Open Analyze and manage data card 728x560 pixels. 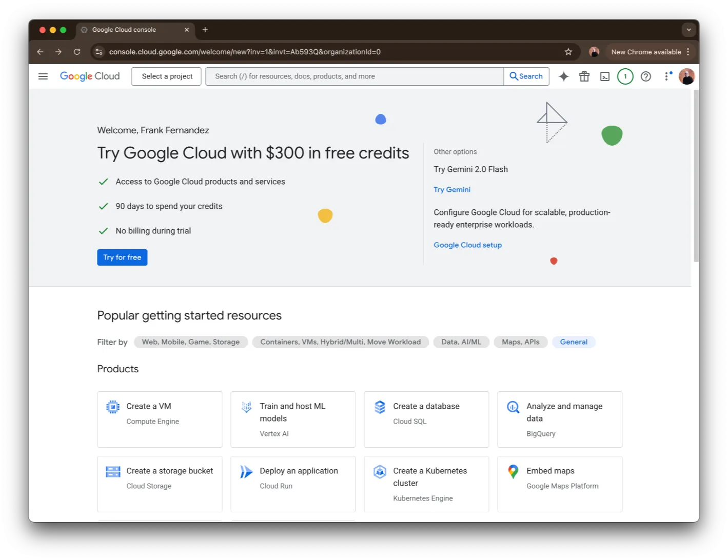(x=560, y=419)
